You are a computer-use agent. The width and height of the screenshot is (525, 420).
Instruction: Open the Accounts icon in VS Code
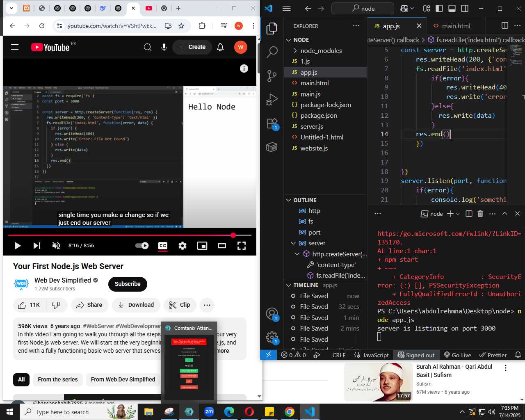pyautogui.click(x=272, y=314)
